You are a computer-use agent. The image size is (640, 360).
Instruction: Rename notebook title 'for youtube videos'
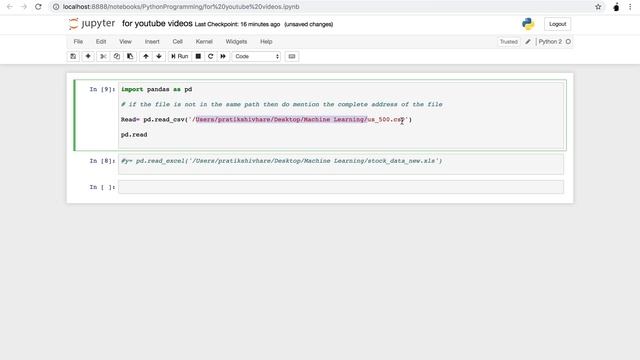click(x=157, y=24)
